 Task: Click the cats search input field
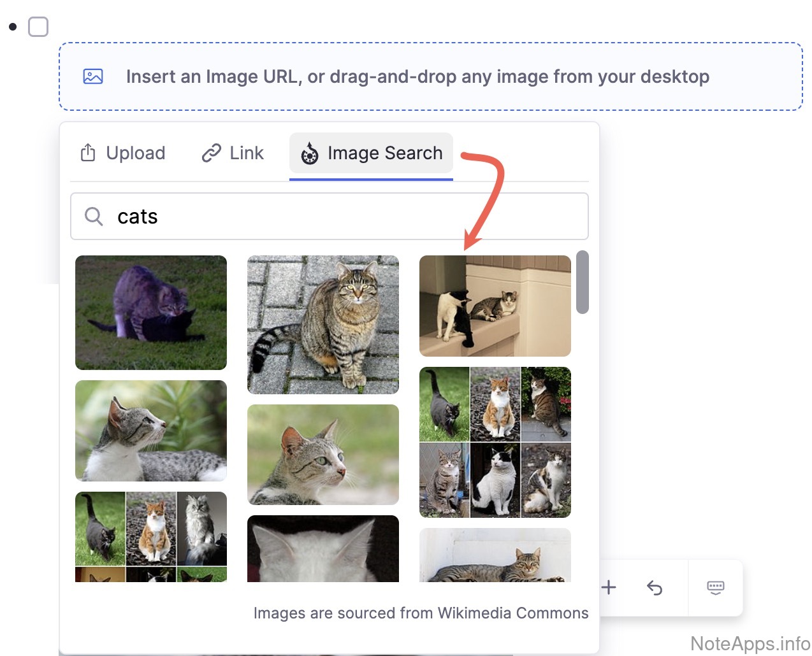(x=344, y=217)
